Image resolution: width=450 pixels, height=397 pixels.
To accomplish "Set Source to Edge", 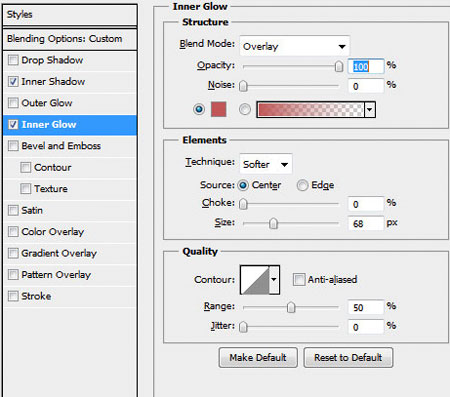I will 302,185.
